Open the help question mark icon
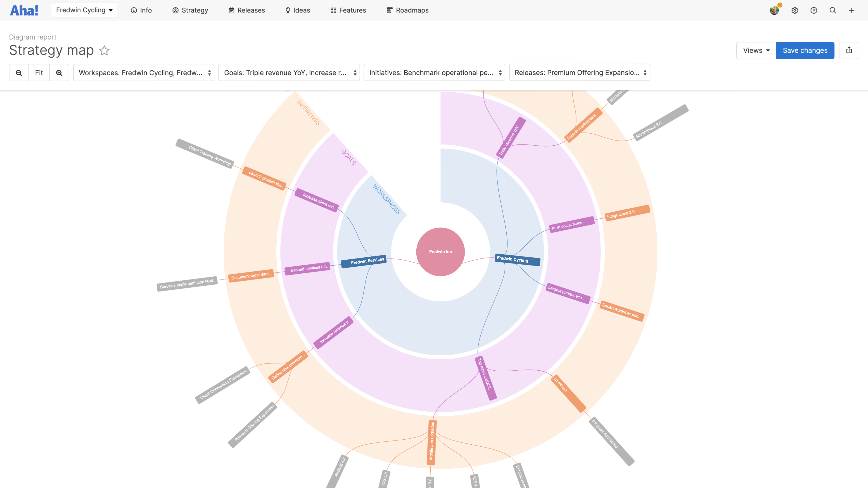868x488 pixels. click(814, 10)
